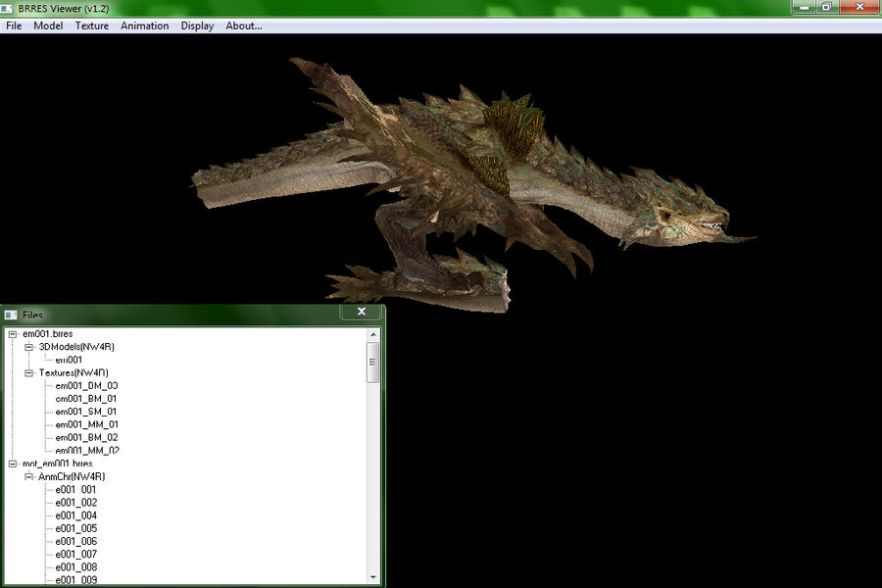This screenshot has width=882, height=588.
Task: Select texture em001_BM_01
Action: 86,399
